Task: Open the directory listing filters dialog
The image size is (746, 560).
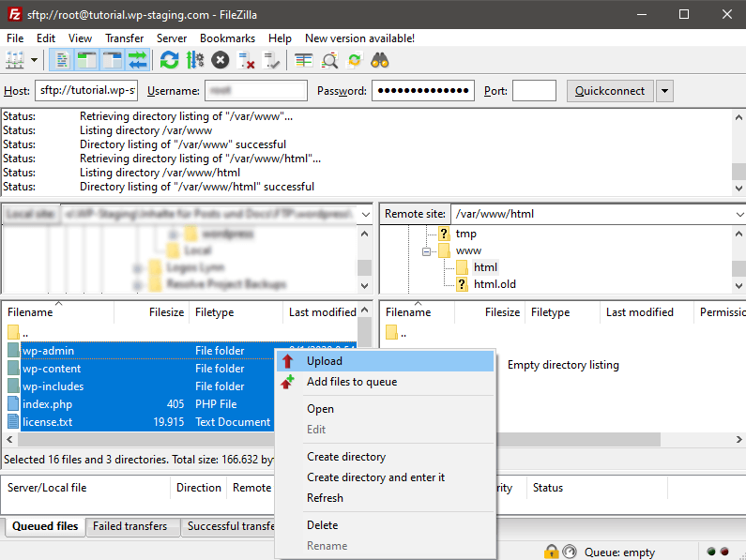Action: click(303, 60)
